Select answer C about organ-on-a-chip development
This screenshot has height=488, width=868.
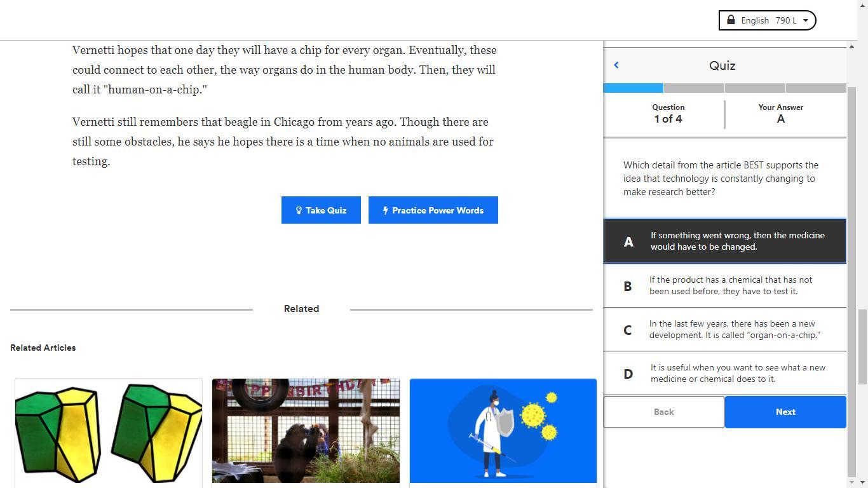click(x=724, y=330)
